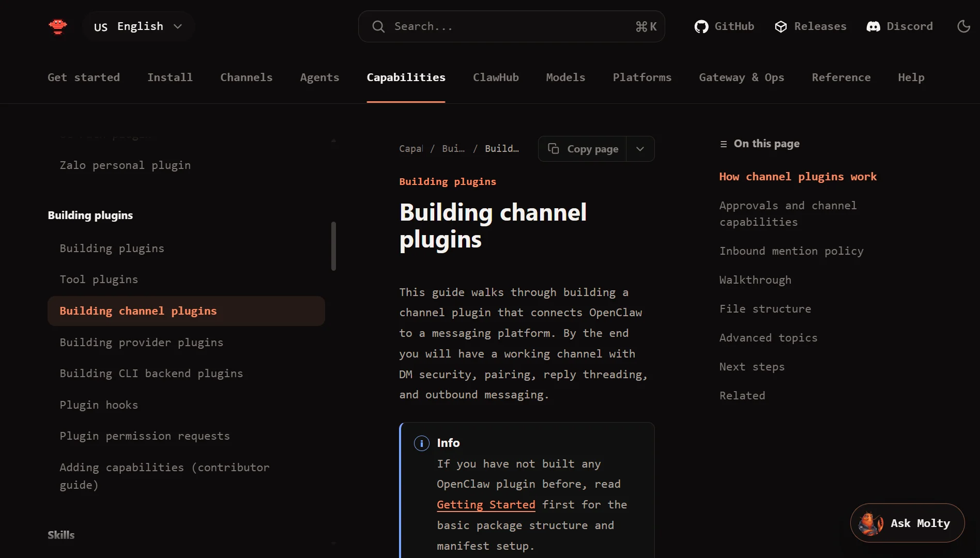The image size is (980, 558).
Task: Select Building channel plugins sidebar item
Action: click(x=186, y=311)
